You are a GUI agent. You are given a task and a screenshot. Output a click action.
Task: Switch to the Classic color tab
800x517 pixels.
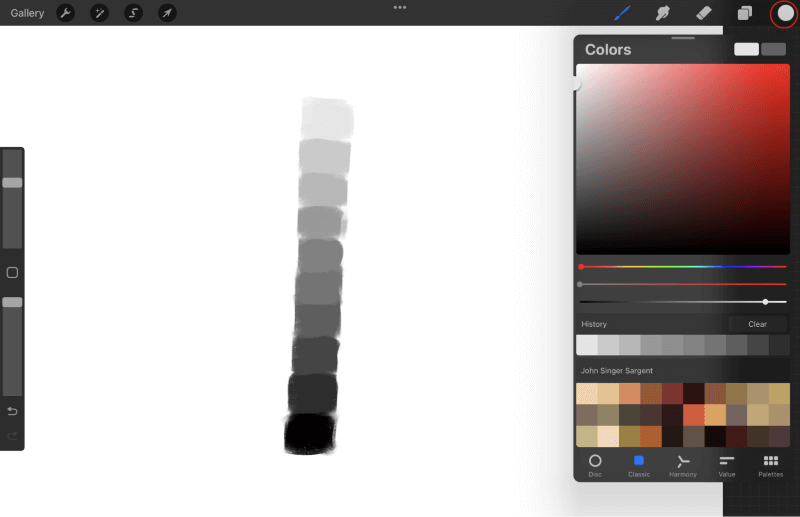click(x=639, y=465)
